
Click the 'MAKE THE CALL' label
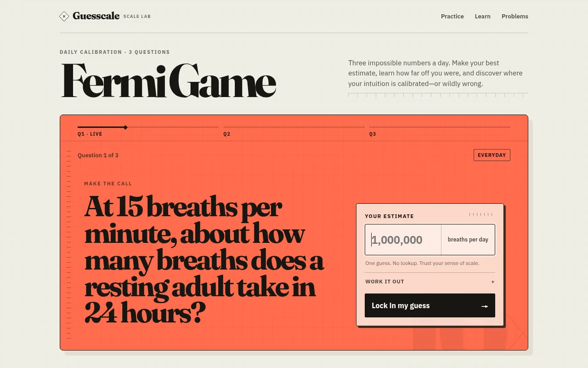[x=108, y=184]
